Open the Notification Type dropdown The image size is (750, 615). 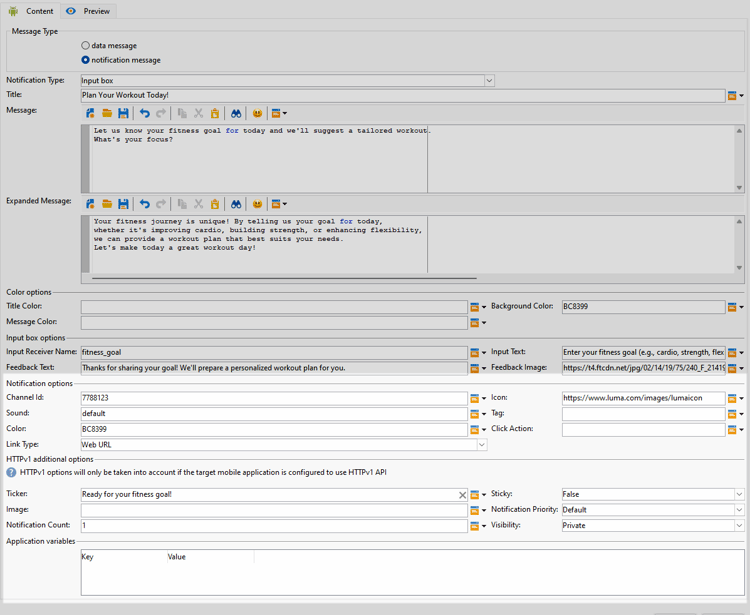489,80
